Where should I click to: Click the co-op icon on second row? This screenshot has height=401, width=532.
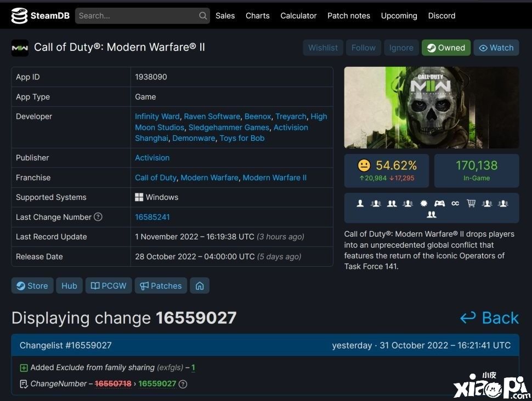[x=431, y=215]
